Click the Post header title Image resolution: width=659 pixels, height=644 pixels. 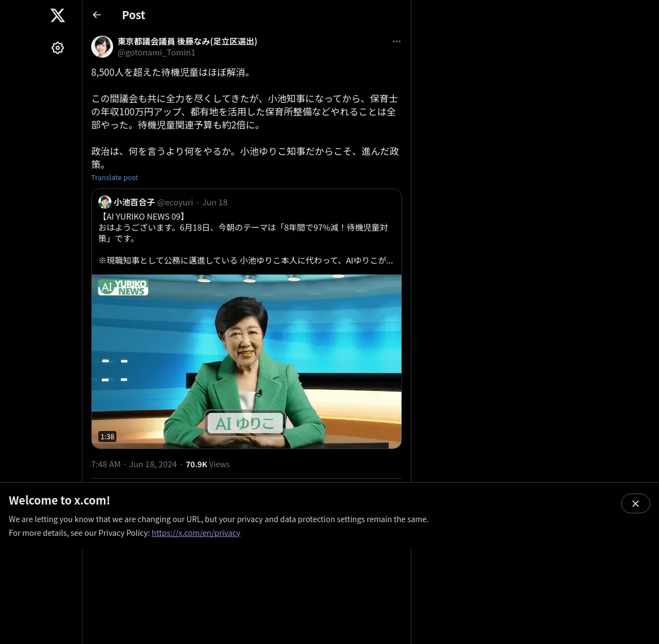point(133,15)
